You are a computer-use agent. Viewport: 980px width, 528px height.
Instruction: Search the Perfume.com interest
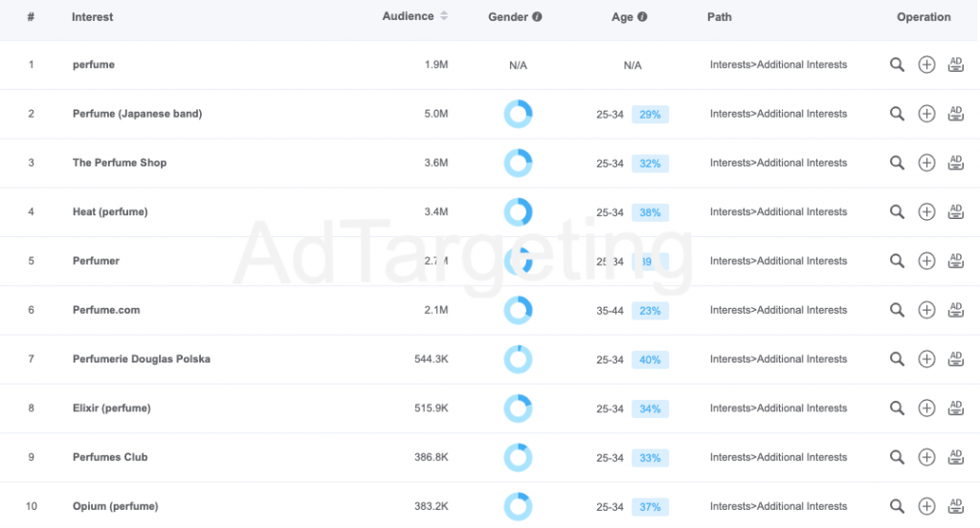(897, 310)
